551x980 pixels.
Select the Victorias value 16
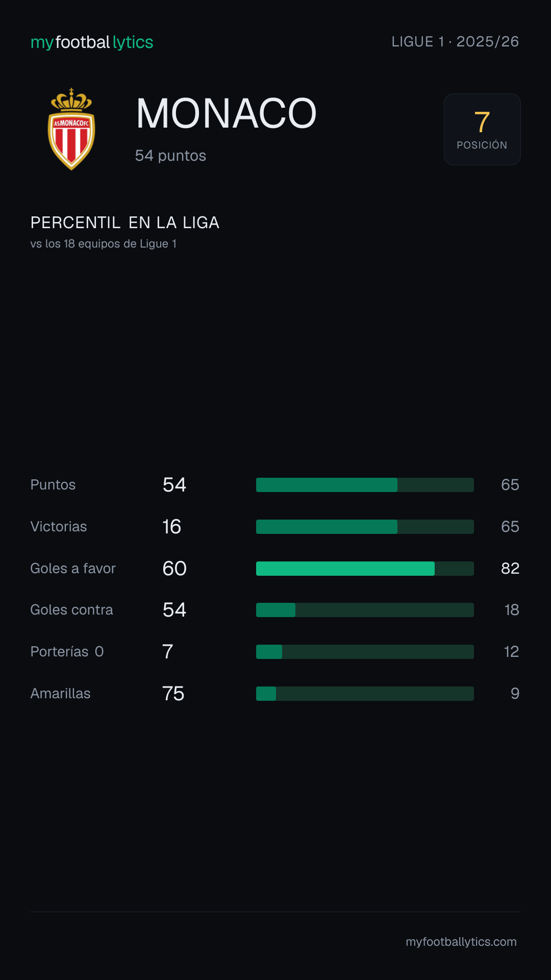click(172, 527)
